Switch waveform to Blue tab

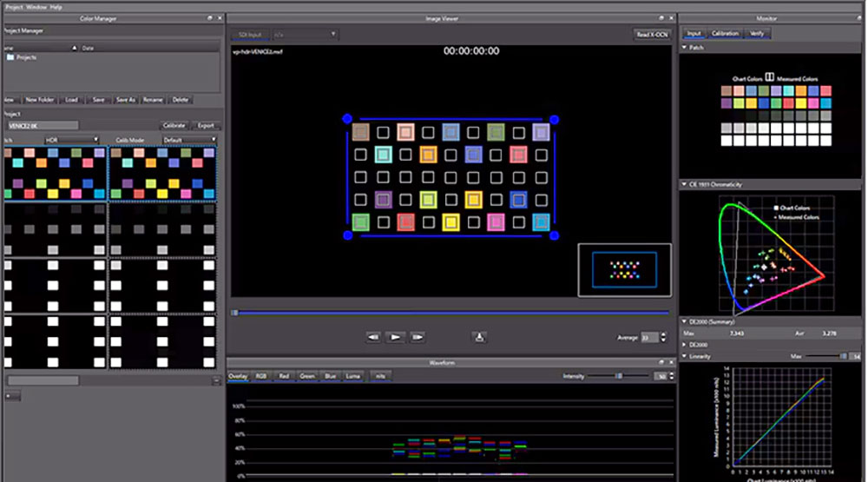tap(331, 376)
